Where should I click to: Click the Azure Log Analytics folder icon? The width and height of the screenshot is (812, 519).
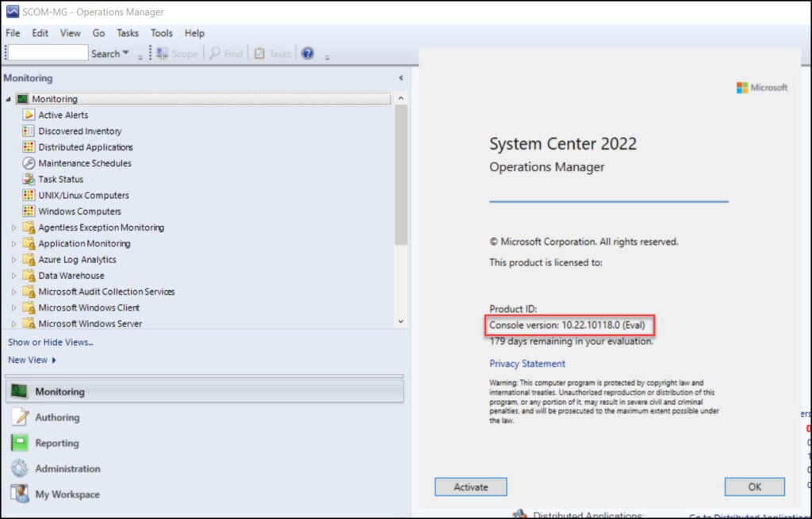click(29, 259)
